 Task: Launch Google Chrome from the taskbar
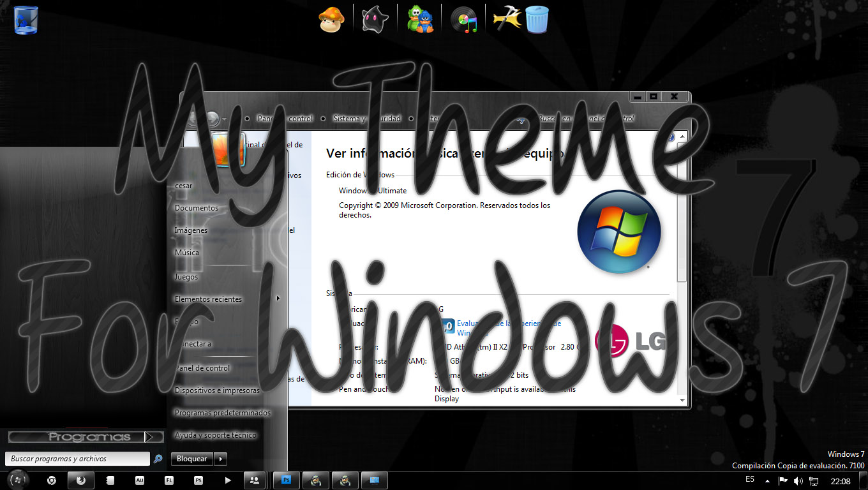point(51,480)
